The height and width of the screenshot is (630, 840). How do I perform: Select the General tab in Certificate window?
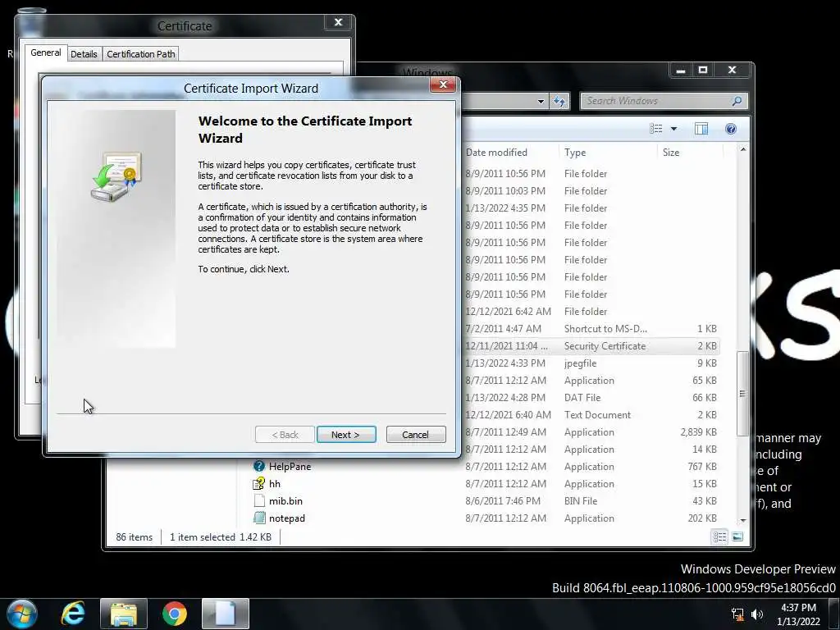tap(46, 52)
